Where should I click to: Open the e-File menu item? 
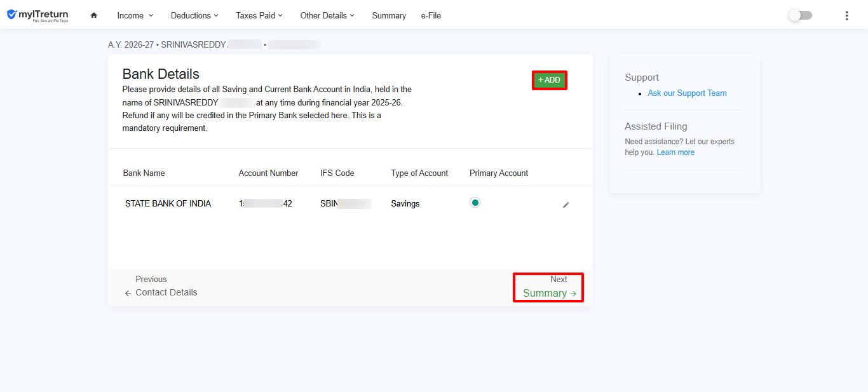[431, 15]
